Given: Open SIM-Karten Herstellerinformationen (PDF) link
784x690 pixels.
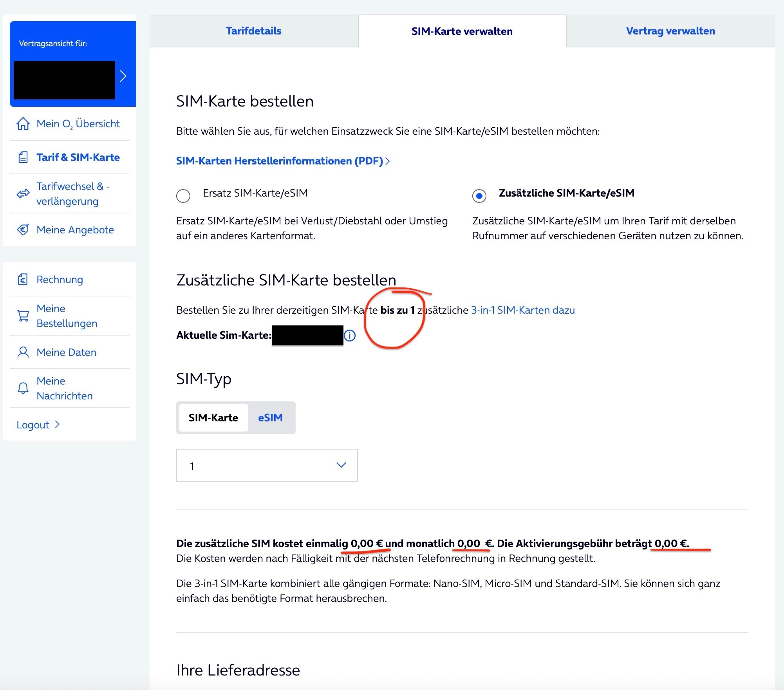Looking at the screenshot, I should [282, 161].
